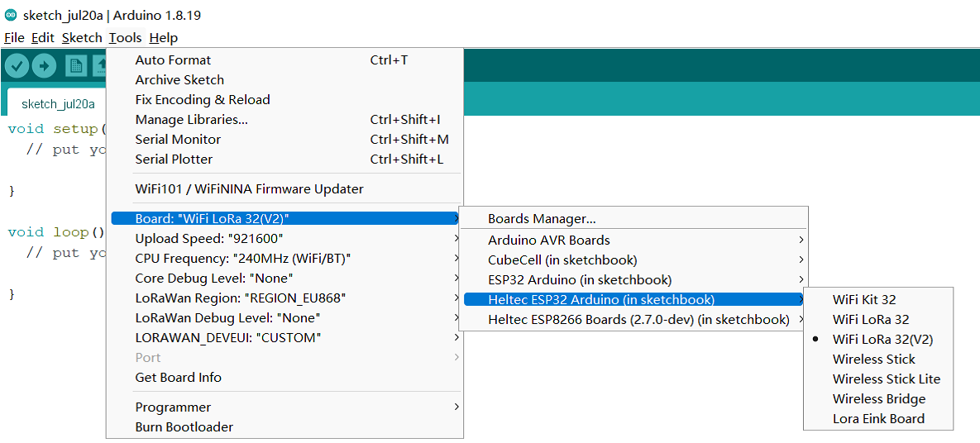Open the Sketch menu in menu bar
Screen dimensions: 980x443
[x=82, y=37]
